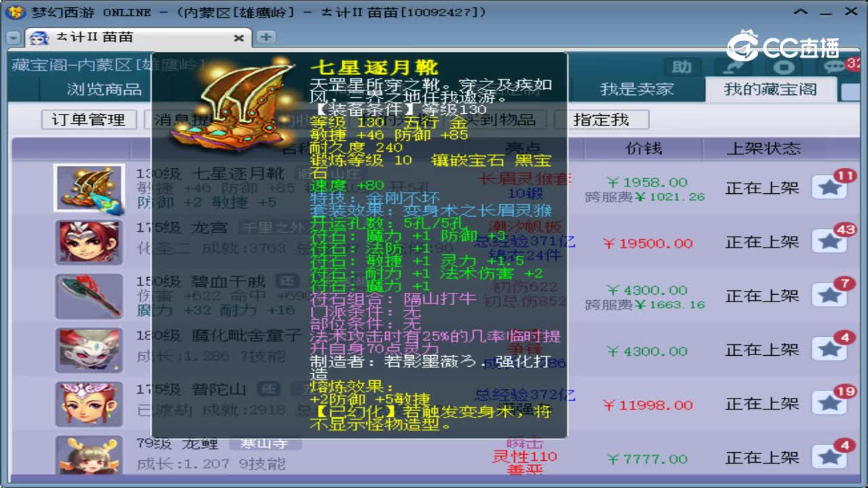Select the 我的藏宝阁 tab
Viewport: 868px width, 488px height.
pos(770,89)
